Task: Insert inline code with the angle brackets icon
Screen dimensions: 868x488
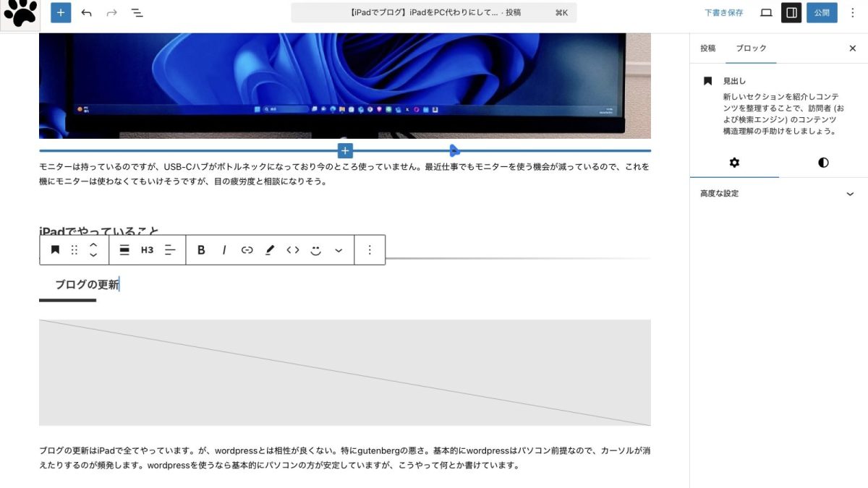Action: [293, 250]
